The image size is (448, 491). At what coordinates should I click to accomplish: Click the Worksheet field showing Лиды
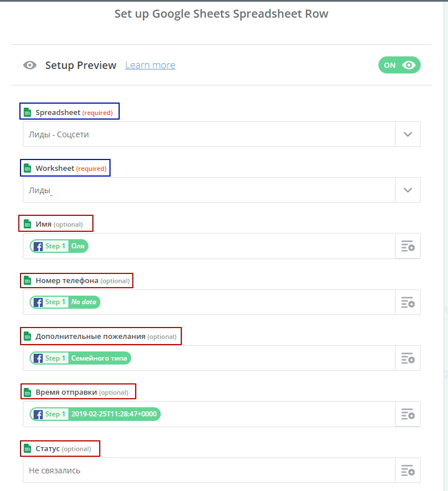(x=209, y=190)
